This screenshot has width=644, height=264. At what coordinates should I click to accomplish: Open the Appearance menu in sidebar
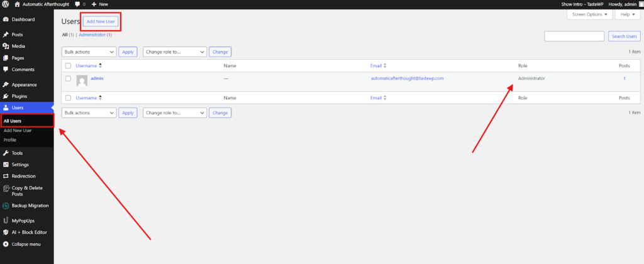tap(24, 84)
